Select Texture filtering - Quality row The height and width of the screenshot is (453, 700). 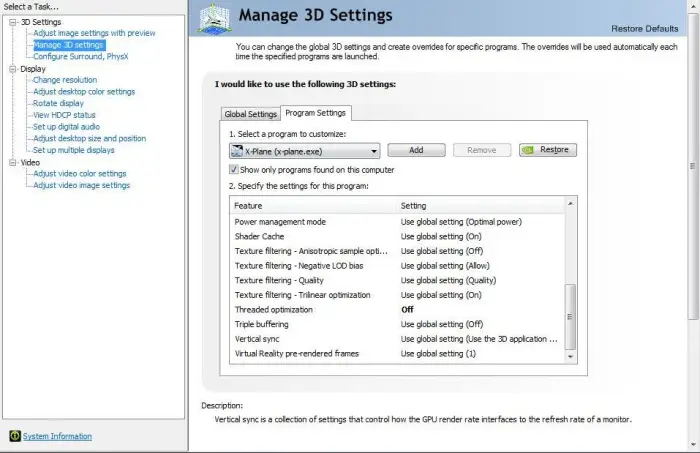pos(397,280)
